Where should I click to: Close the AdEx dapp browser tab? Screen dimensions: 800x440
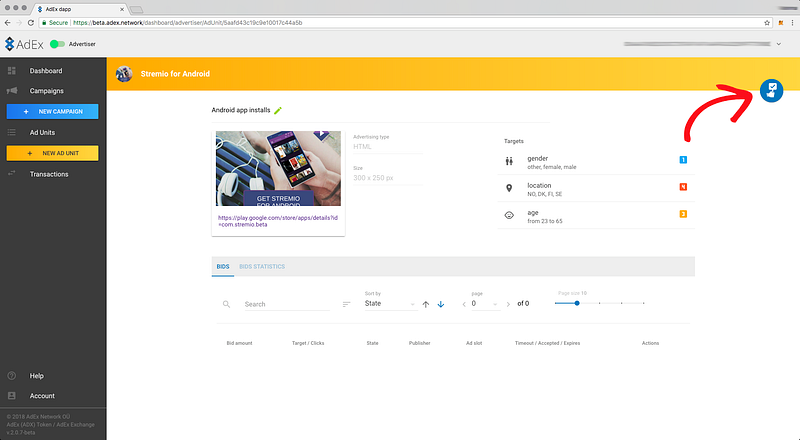[x=122, y=9]
